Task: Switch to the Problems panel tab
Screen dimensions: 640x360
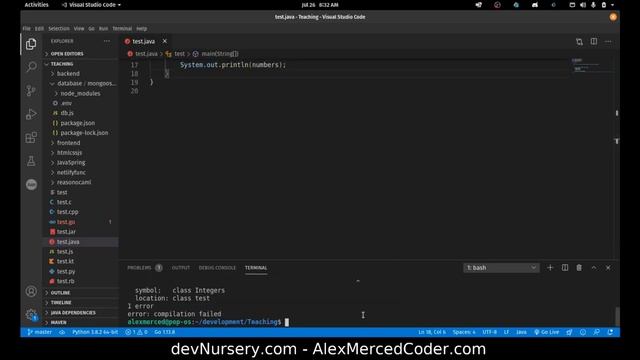Action: click(139, 268)
